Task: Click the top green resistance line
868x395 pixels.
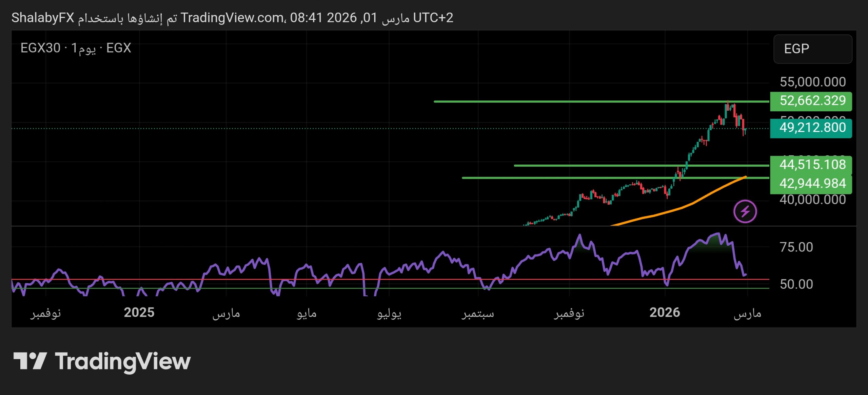Action: [x=576, y=101]
